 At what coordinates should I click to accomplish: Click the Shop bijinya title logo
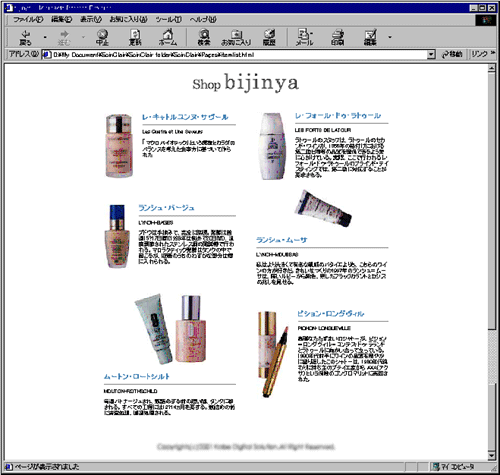245,82
